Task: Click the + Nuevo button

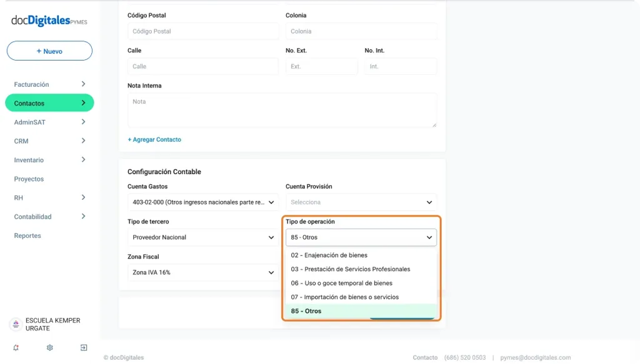Action: 49,51
